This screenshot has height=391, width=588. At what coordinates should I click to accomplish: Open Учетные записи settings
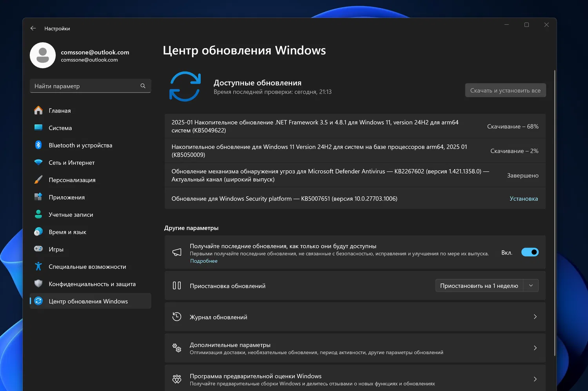pyautogui.click(x=91, y=214)
